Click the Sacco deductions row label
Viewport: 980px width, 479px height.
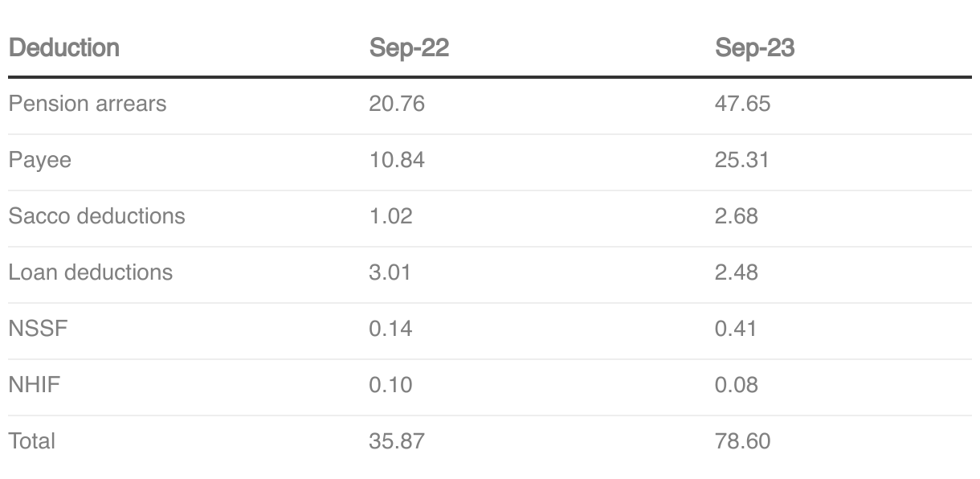pos(96,216)
